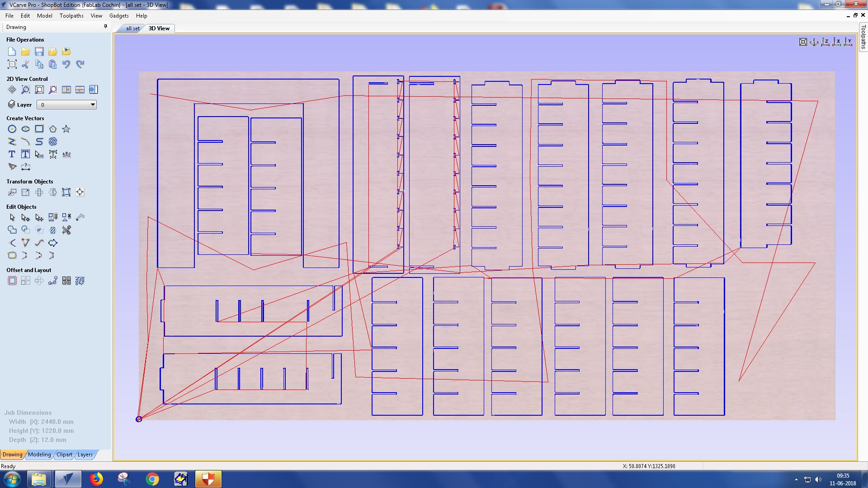
Task: Select the Draw Star tool
Action: (66, 129)
